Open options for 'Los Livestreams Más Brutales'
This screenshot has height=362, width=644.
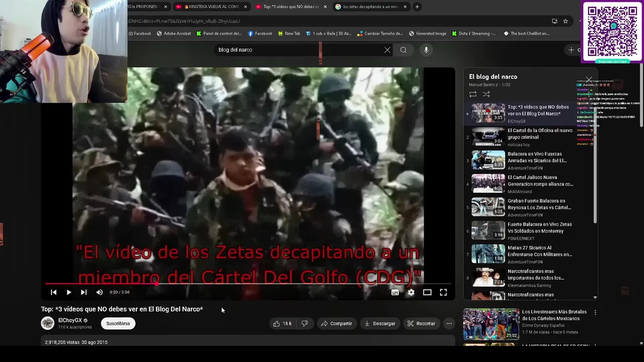click(x=595, y=312)
